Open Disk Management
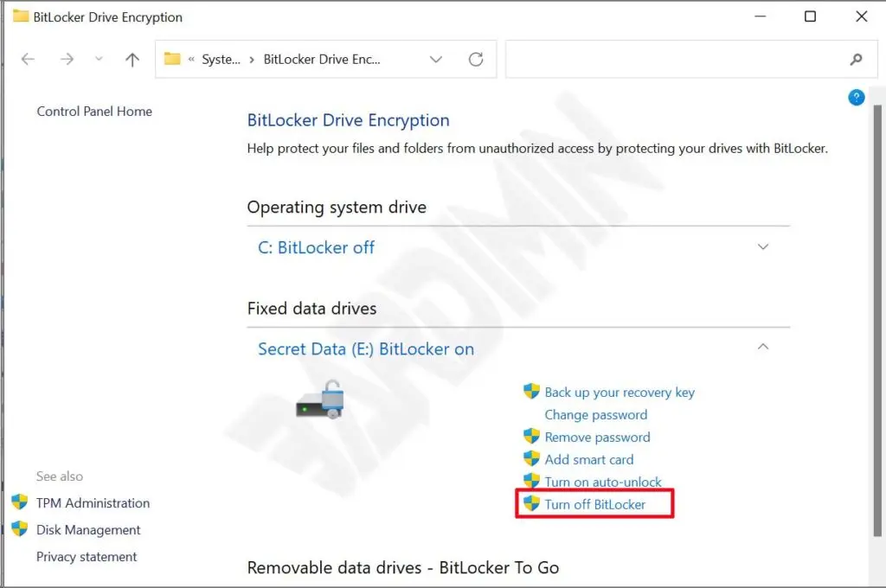886x588 pixels. click(88, 530)
